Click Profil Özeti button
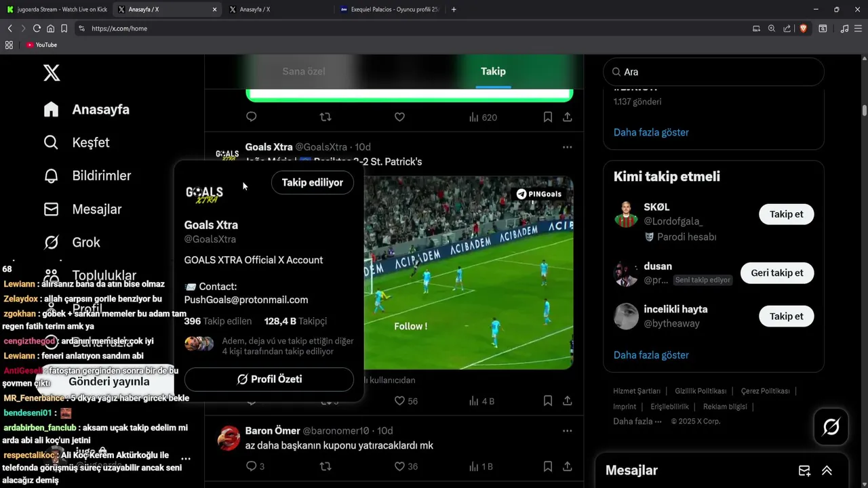Screen dimensions: 868x488 tap(269, 380)
